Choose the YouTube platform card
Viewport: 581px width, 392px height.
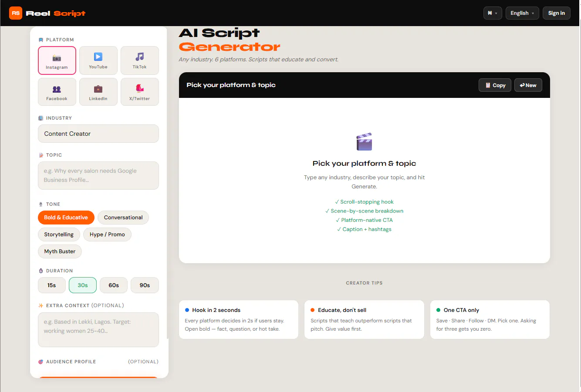click(98, 60)
